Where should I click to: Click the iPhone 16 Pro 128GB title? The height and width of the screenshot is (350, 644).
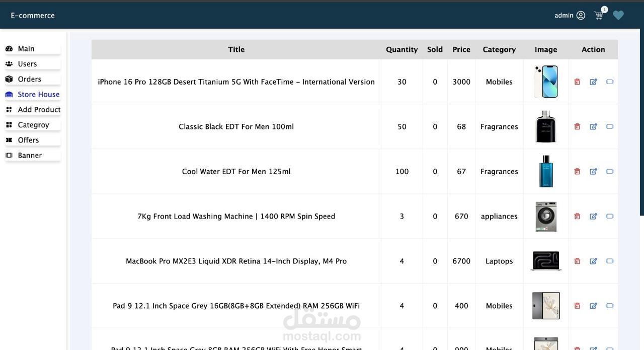236,82
